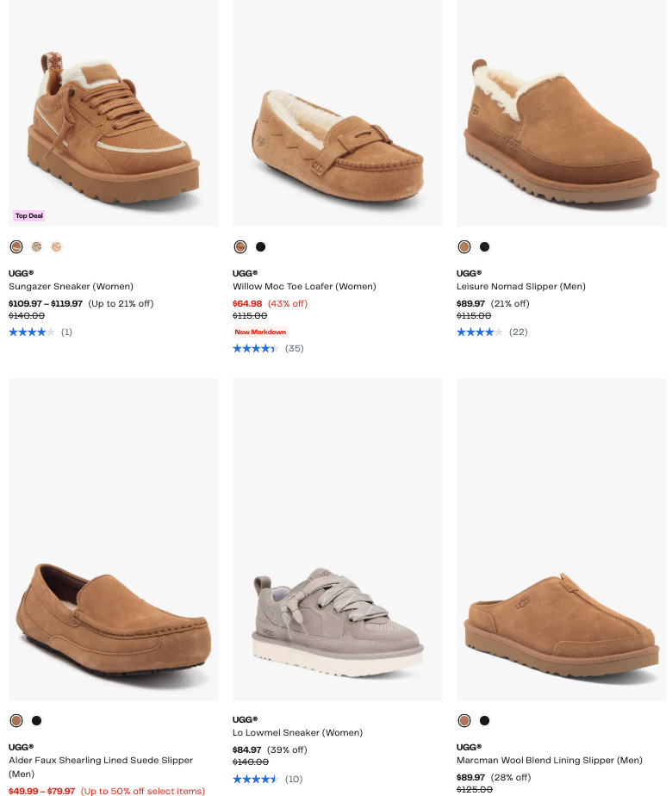Viewport: 672px width, 796px height.
Task: Open Alder Faux Shearling Lined Suede Slipper
Action: 100,761
